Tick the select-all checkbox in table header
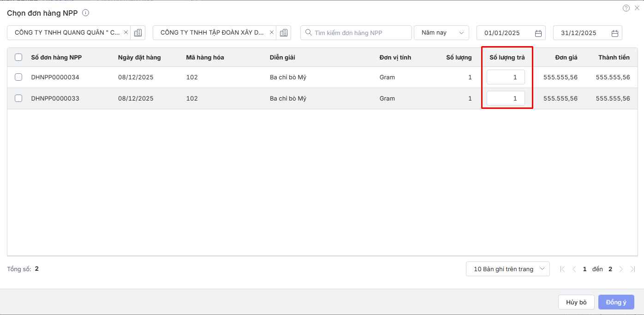Viewport: 644px width, 315px height. (x=18, y=58)
